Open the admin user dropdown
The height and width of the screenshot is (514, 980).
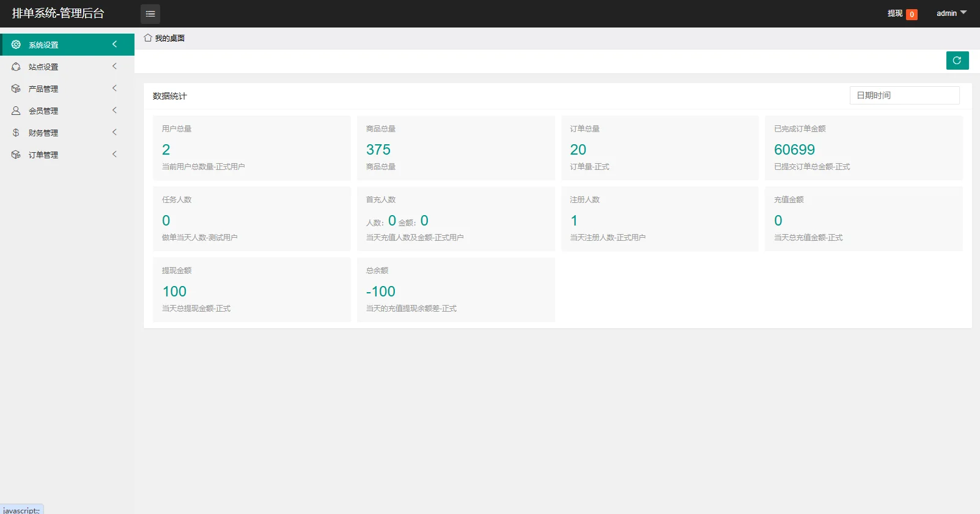pos(952,13)
